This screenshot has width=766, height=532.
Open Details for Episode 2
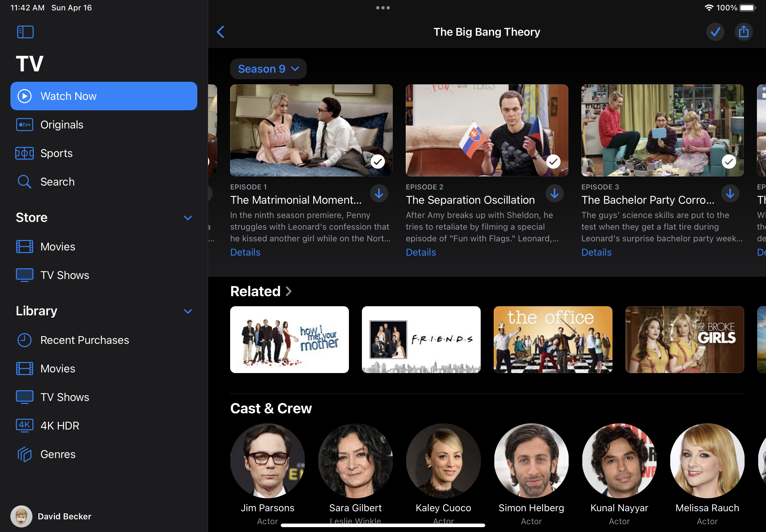pyautogui.click(x=421, y=252)
